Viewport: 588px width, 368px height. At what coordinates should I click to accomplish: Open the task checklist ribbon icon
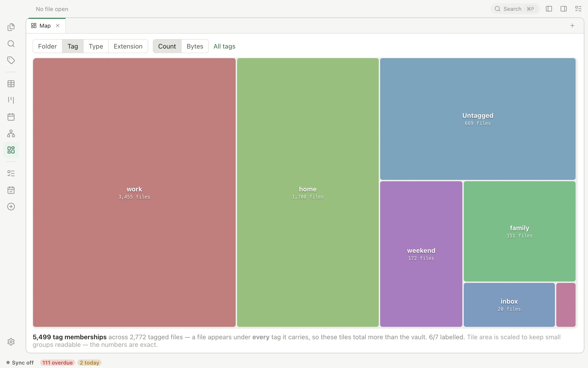pyautogui.click(x=11, y=173)
